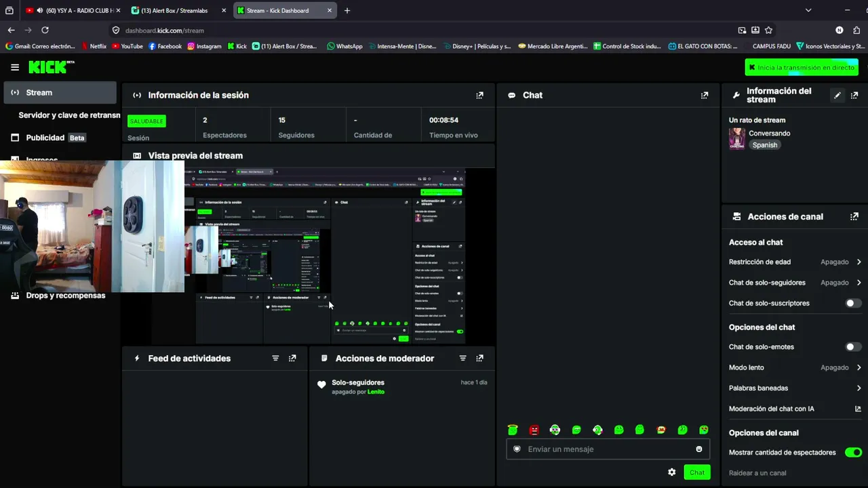Select the Stream - Kick Dashboard tab
868x488 pixels.
coord(285,10)
